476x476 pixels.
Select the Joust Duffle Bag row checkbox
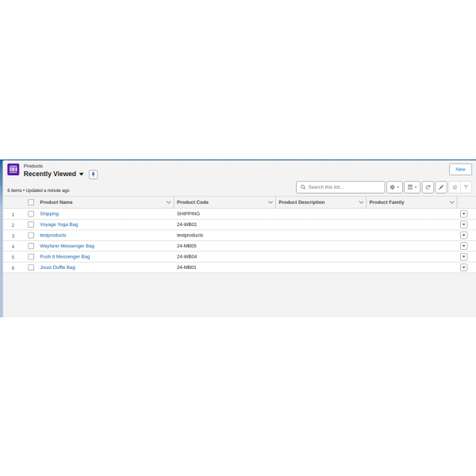(x=31, y=267)
